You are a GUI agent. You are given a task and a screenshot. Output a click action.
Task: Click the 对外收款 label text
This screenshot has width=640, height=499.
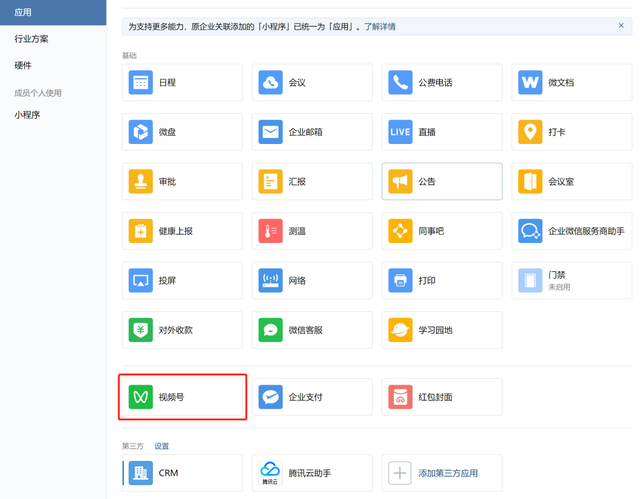point(176,330)
